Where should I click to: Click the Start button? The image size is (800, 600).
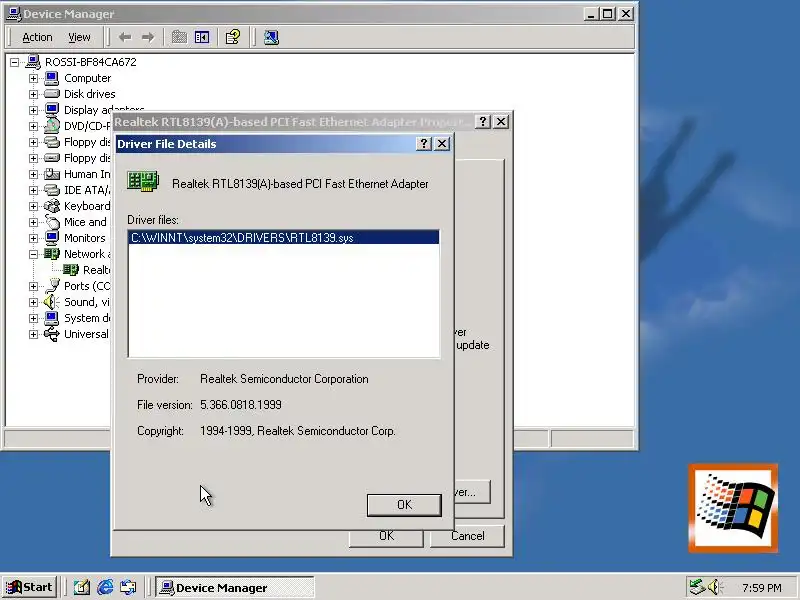(x=29, y=587)
